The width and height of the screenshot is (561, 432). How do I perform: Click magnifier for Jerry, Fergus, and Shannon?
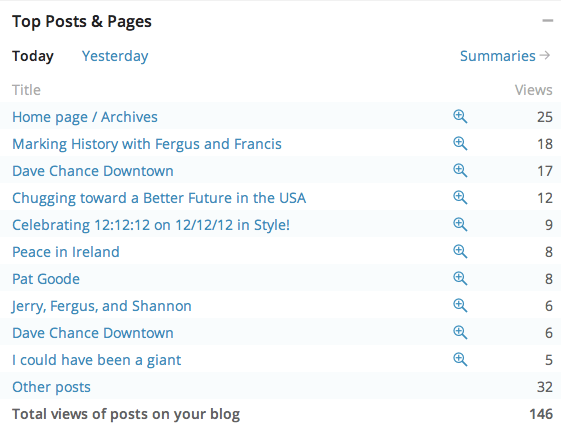tap(460, 306)
